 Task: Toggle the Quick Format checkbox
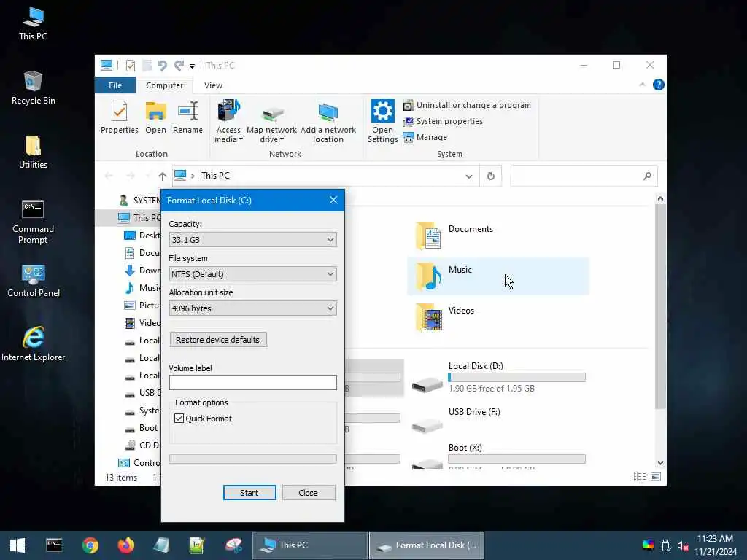(x=179, y=418)
